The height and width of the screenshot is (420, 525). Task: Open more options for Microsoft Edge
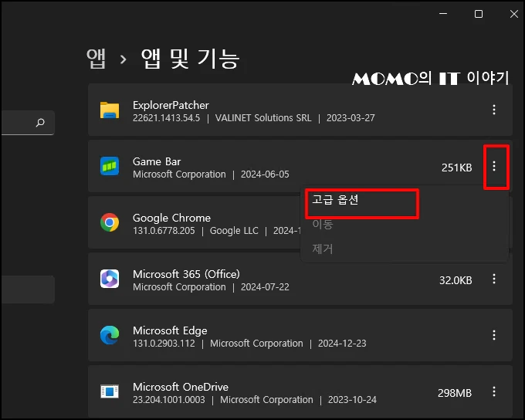tap(494, 335)
